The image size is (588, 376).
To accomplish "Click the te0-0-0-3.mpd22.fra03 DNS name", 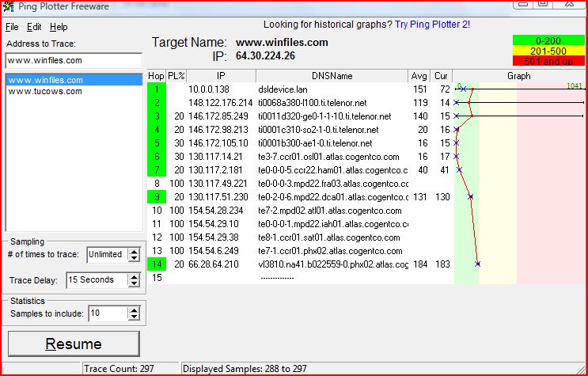I will click(x=333, y=184).
